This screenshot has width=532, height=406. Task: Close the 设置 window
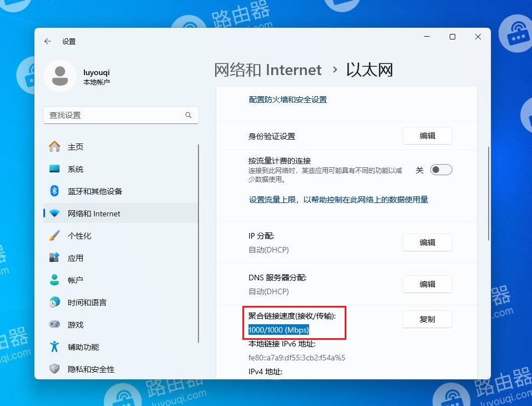click(x=478, y=37)
